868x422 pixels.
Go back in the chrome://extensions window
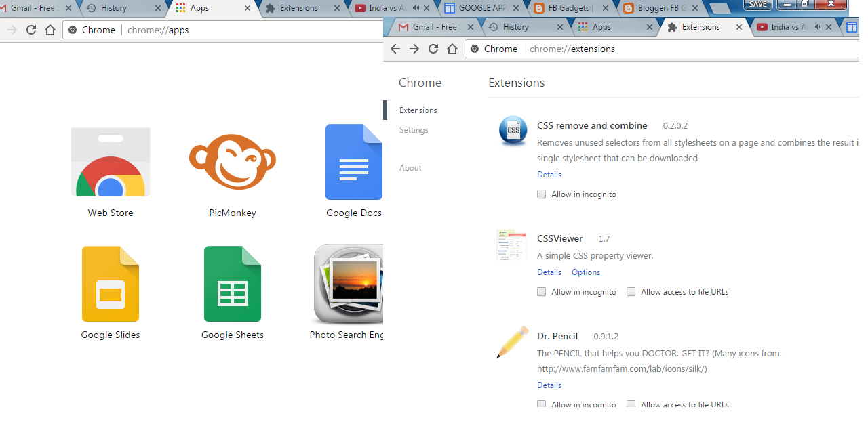(395, 49)
